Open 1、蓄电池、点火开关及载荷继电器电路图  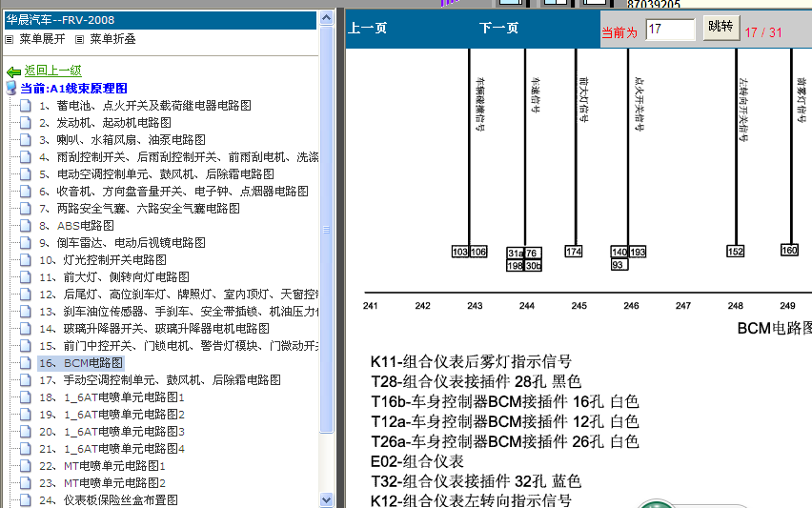click(x=145, y=106)
